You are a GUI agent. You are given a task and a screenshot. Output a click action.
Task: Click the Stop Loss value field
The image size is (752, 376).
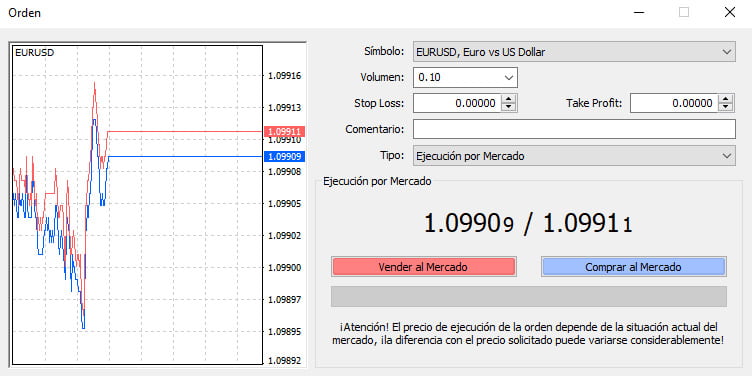pyautogui.click(x=458, y=103)
